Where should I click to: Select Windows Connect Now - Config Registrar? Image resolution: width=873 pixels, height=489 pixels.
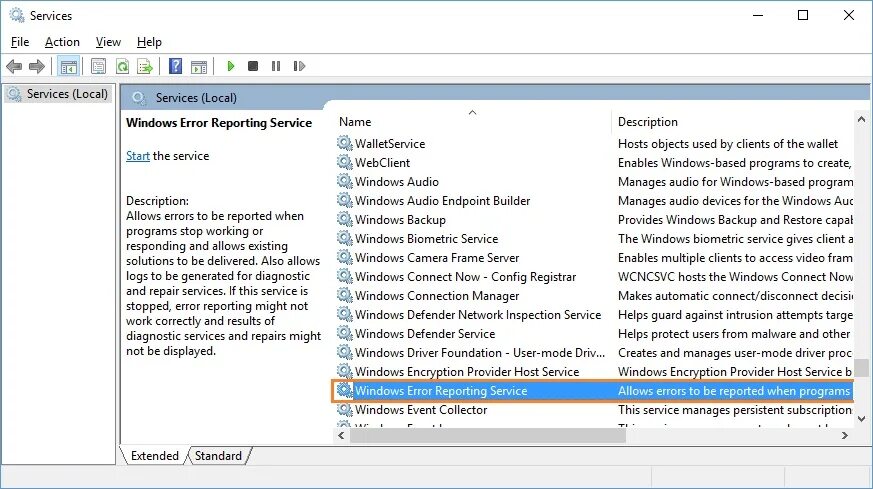594,276
